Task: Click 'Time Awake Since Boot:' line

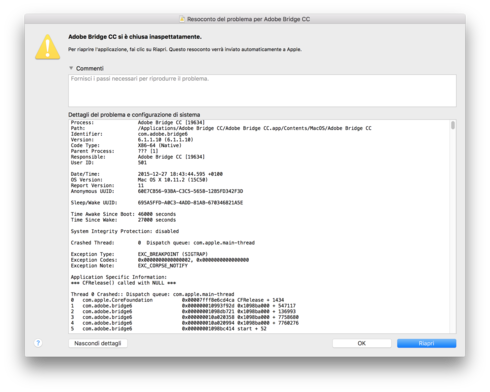Action: click(123, 214)
